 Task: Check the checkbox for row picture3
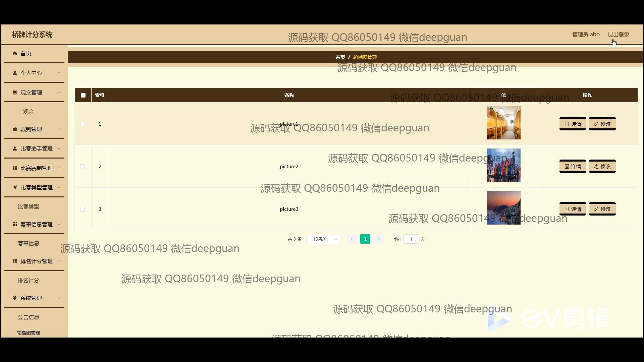click(83, 209)
